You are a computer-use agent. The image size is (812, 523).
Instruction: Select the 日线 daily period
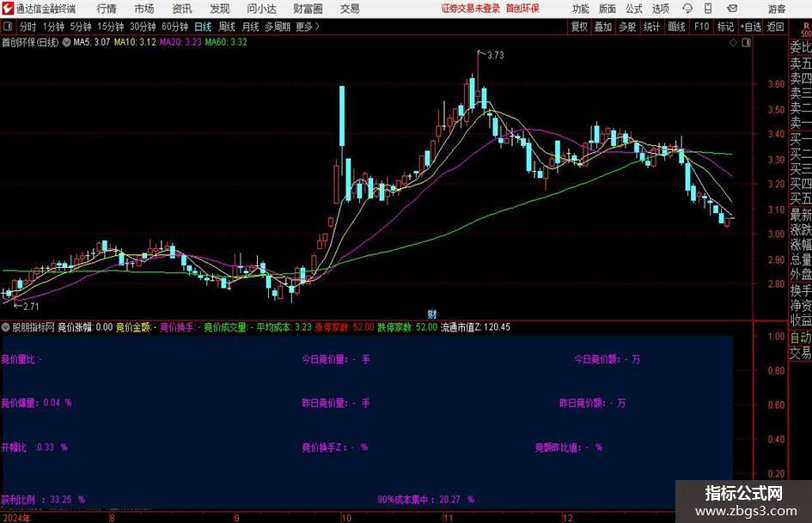pos(203,27)
